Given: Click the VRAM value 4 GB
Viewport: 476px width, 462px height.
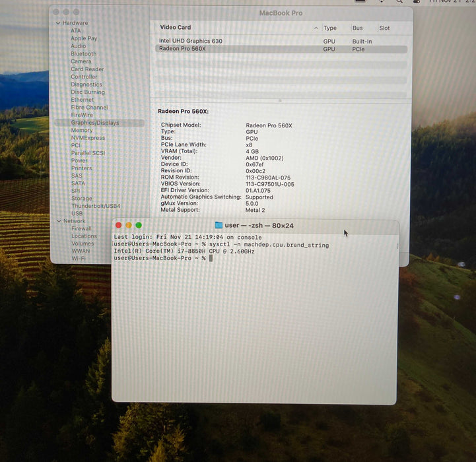Looking at the screenshot, I should point(252,152).
